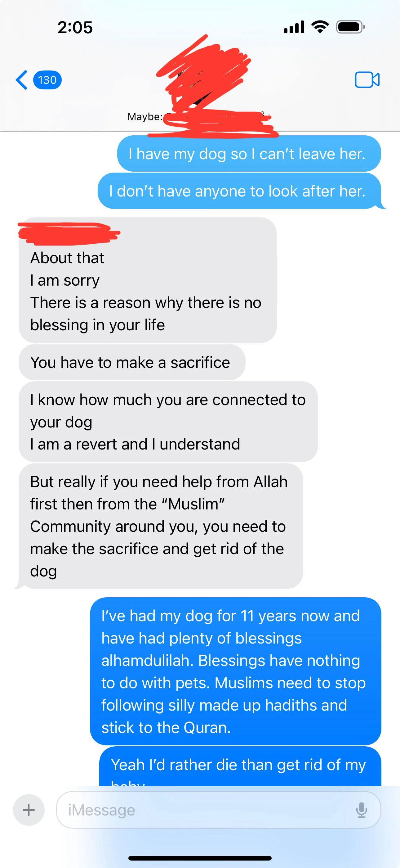Tap the microphone dictation icon
400x868 pixels.
(x=361, y=810)
